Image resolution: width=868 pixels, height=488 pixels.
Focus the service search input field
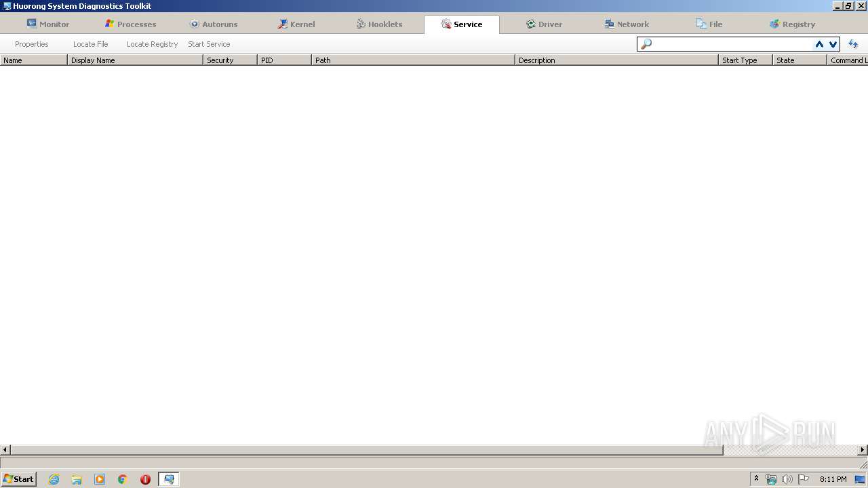click(x=732, y=44)
